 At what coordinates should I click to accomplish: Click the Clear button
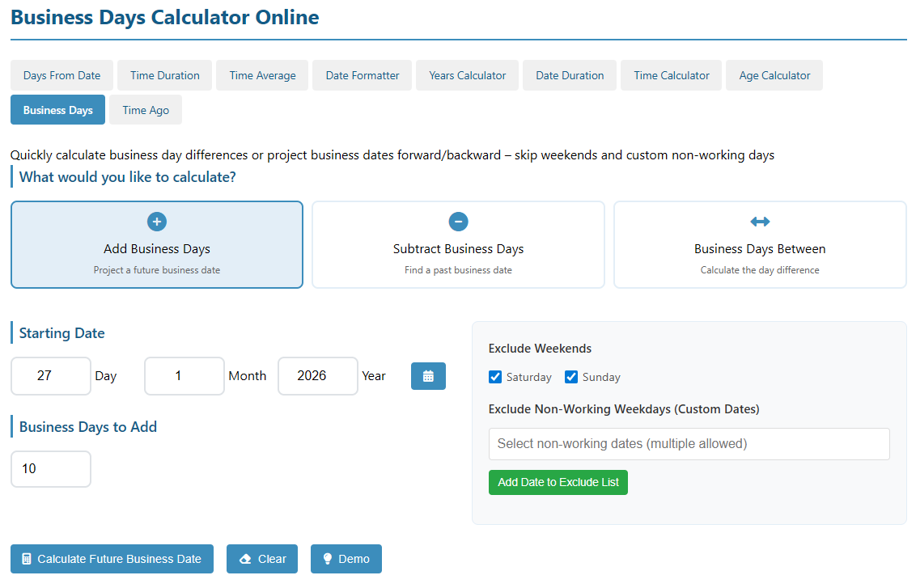(x=262, y=559)
